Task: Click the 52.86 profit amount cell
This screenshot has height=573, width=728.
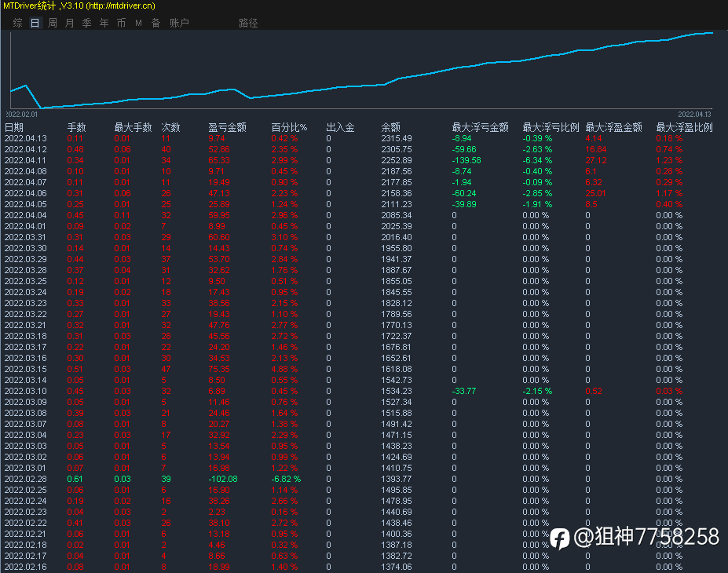Action: click(x=218, y=149)
